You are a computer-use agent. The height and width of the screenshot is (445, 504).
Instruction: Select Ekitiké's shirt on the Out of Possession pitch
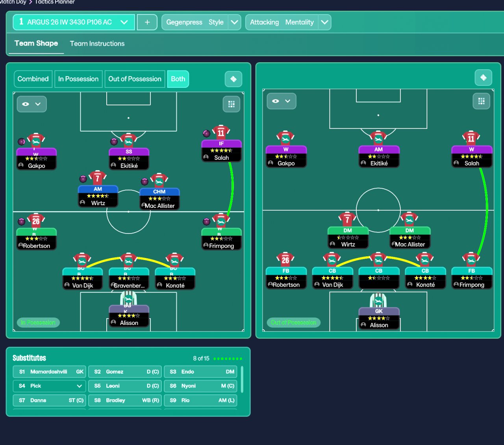tap(378, 138)
